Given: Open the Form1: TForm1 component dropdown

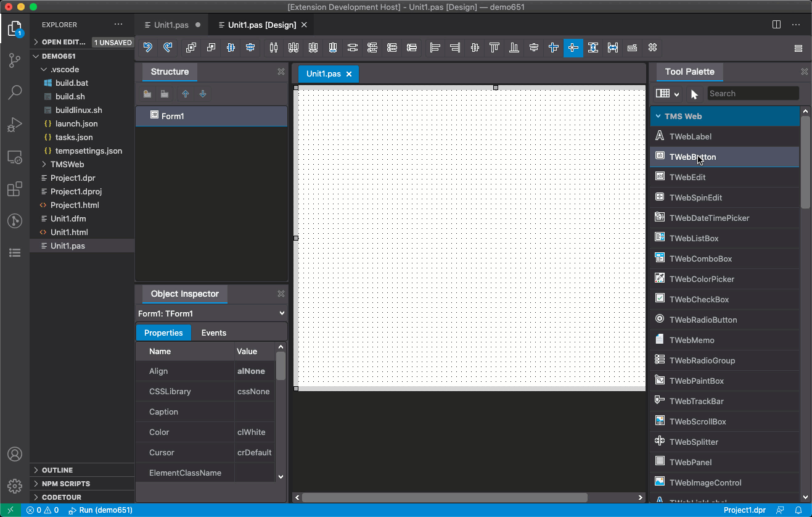Looking at the screenshot, I should (211, 313).
